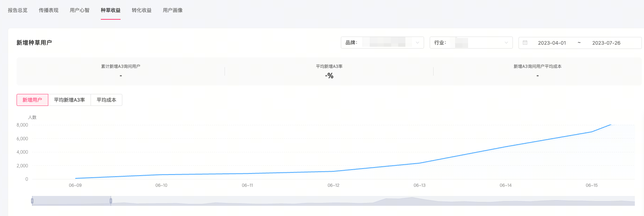Click the calendar icon in date range

point(525,43)
